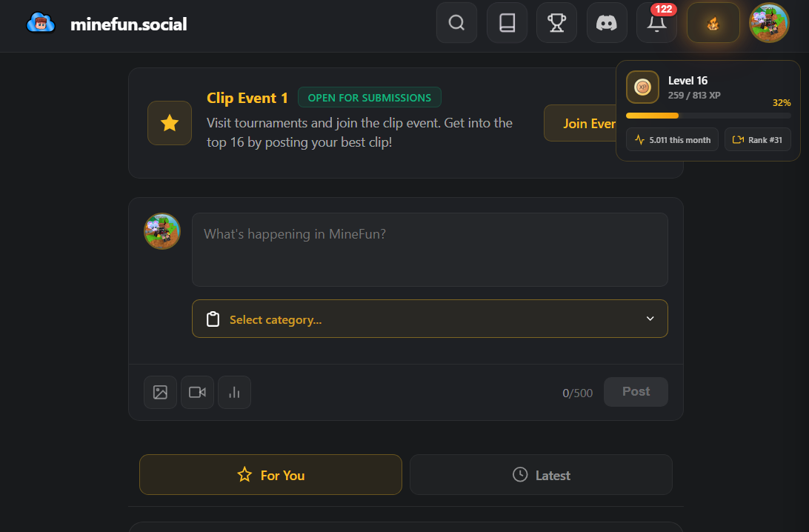Open the search icon in header
This screenshot has height=532, width=809.
pos(456,23)
